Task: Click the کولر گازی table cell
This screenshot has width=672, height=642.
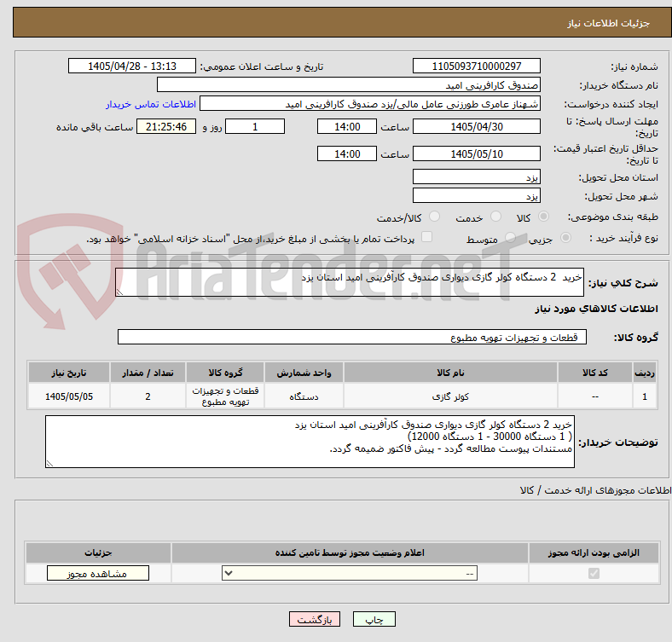Action: coord(450,396)
